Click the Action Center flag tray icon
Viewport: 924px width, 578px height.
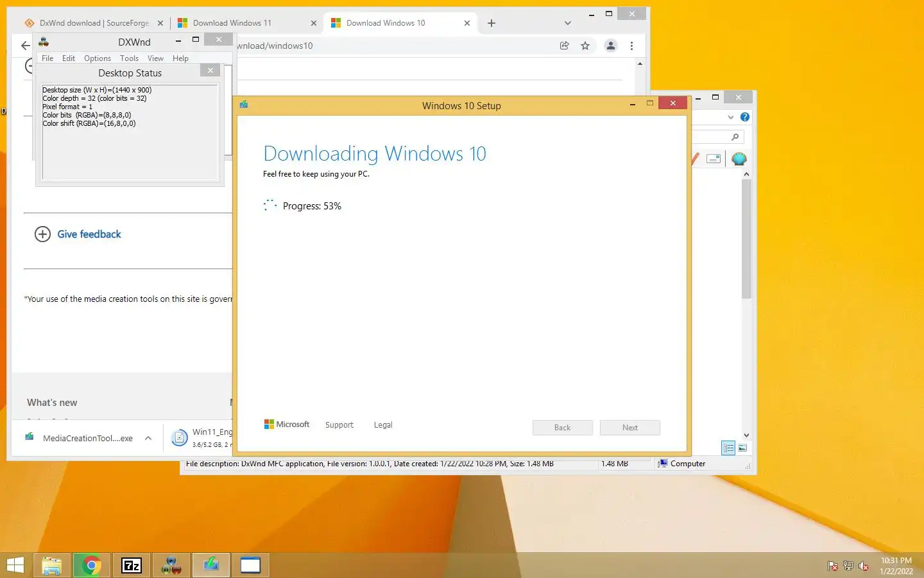click(x=832, y=566)
